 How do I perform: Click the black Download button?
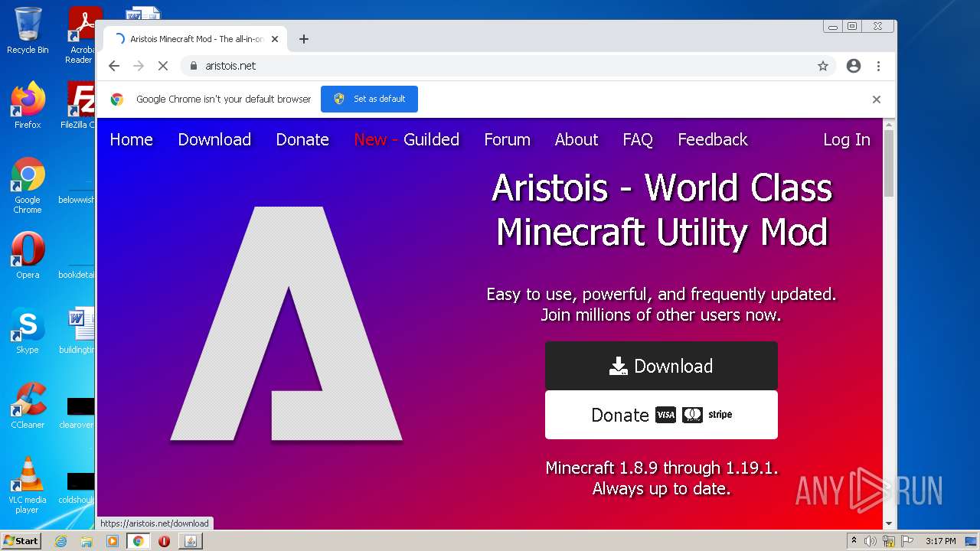coord(661,366)
